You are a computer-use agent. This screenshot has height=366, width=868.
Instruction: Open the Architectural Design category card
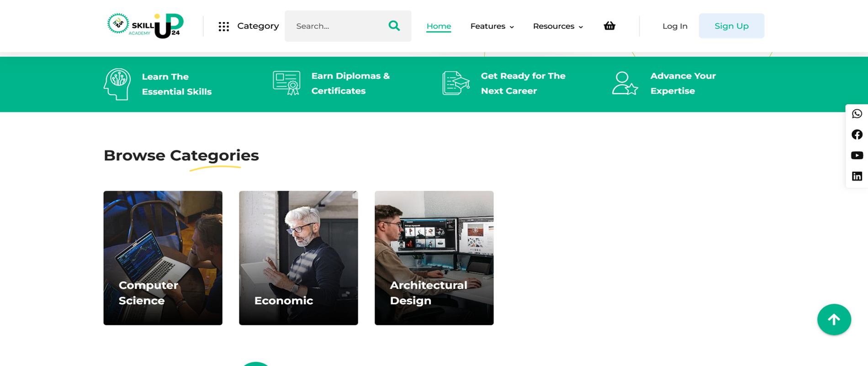click(x=434, y=258)
